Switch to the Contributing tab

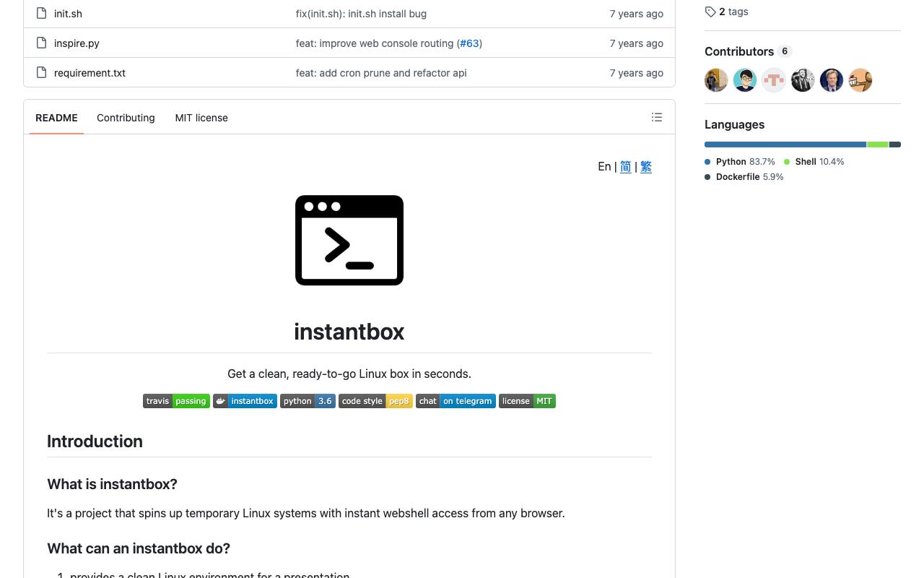tap(126, 118)
